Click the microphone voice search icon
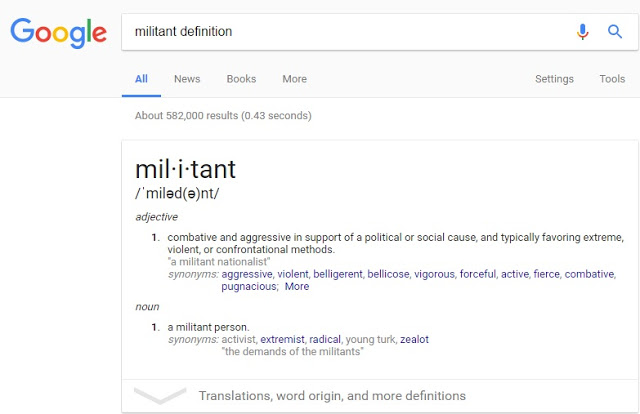 tap(582, 32)
